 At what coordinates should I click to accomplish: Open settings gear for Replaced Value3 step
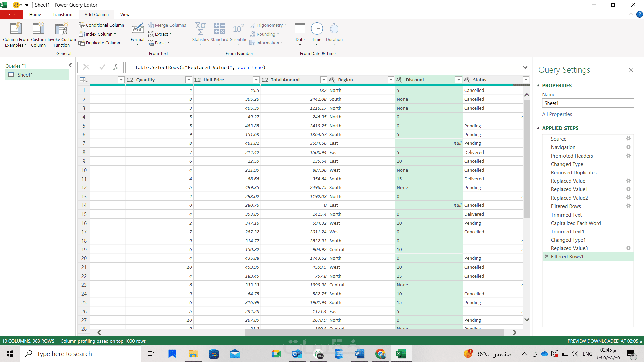[x=628, y=248]
